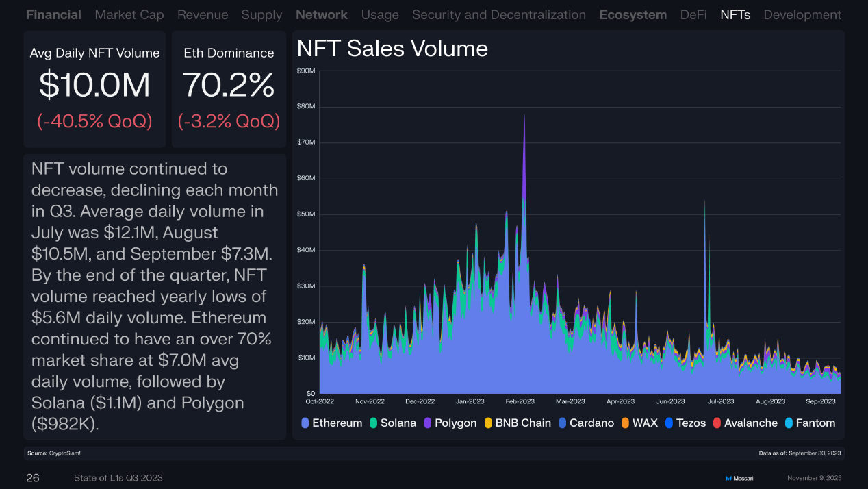Screen dimensions: 868x489
Task: Select the Security and Decentralization tab
Action: pos(499,14)
